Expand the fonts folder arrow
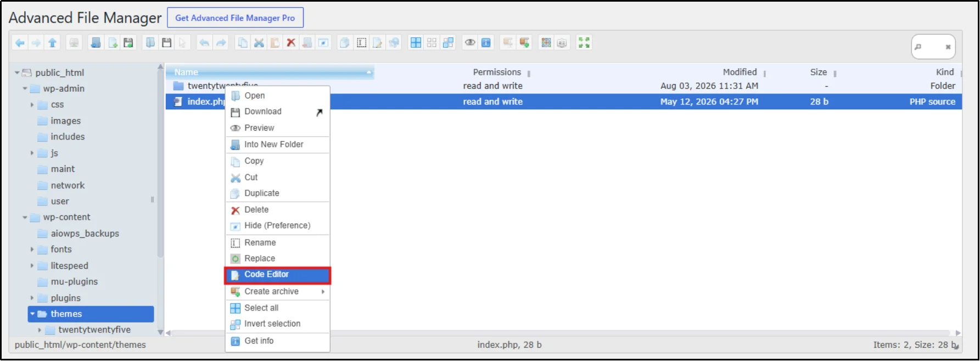This screenshot has height=361, width=980. click(x=32, y=249)
